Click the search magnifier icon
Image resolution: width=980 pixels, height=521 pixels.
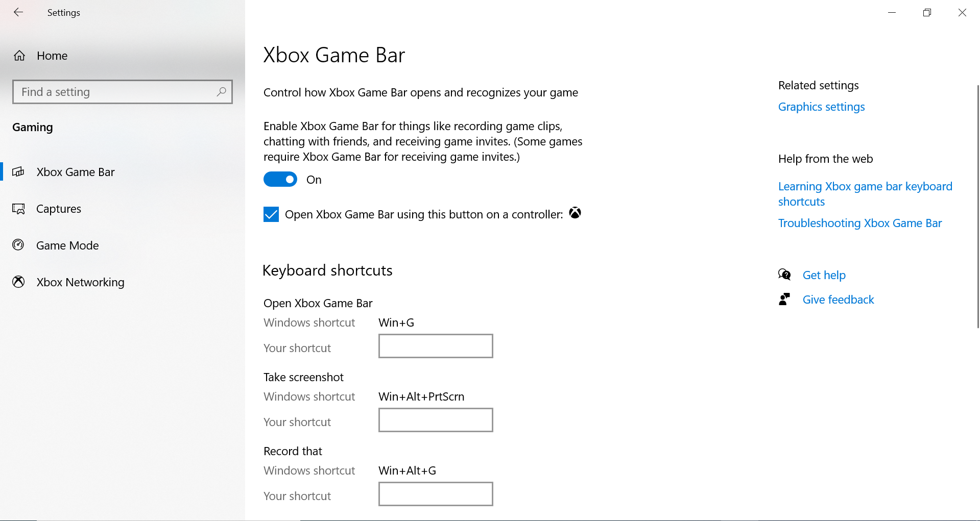(x=221, y=92)
